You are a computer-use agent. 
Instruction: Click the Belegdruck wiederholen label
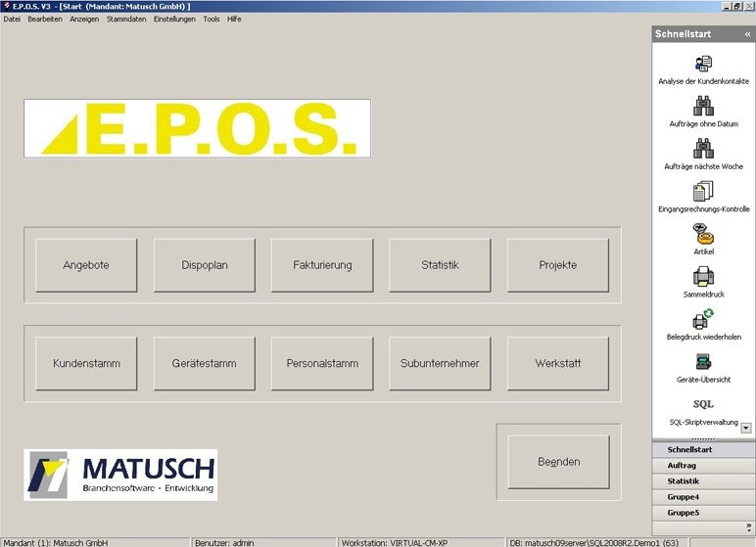pyautogui.click(x=703, y=337)
